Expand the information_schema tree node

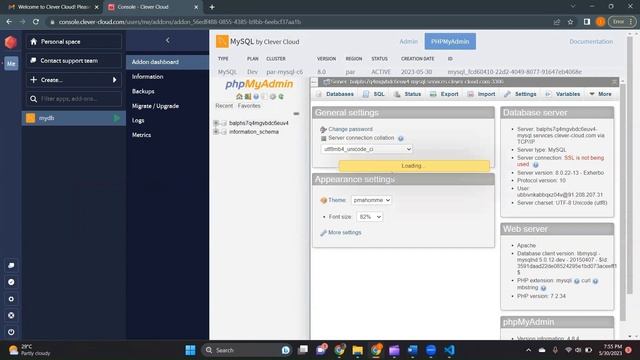click(216, 132)
